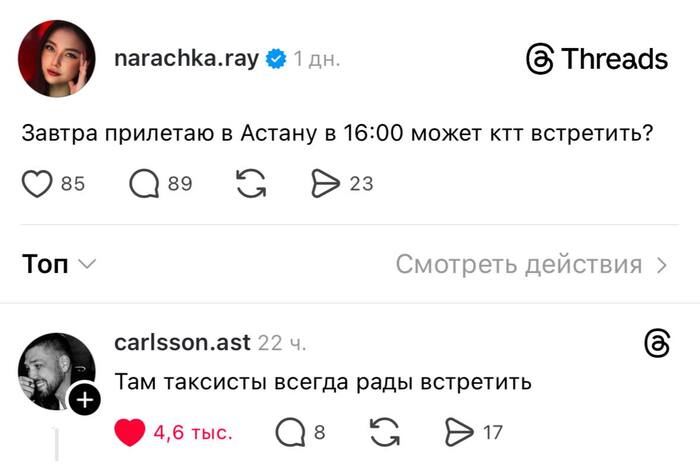Open narachka.ray's profile by username
The height and width of the screenshot is (466, 700).
coord(187,59)
